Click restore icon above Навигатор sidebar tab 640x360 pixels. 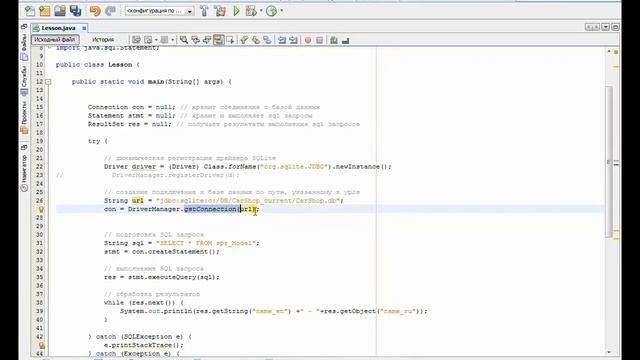pyautogui.click(x=24, y=147)
